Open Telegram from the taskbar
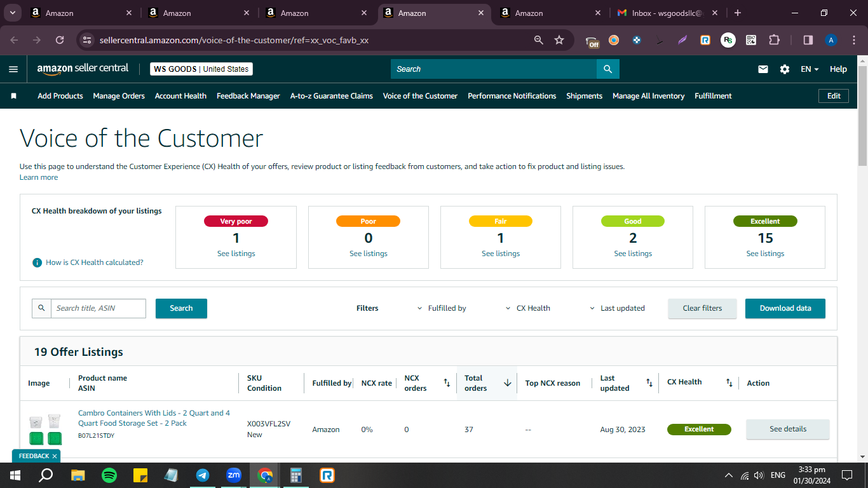 (203, 475)
